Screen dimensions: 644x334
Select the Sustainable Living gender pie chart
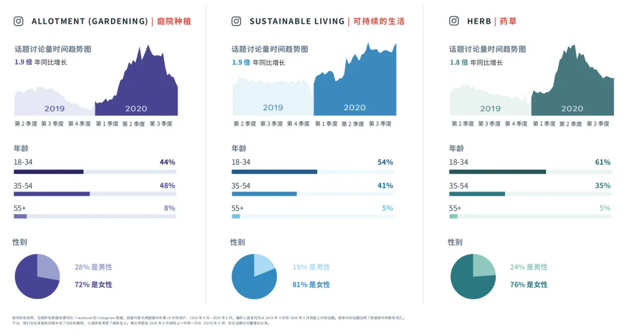coord(254,277)
